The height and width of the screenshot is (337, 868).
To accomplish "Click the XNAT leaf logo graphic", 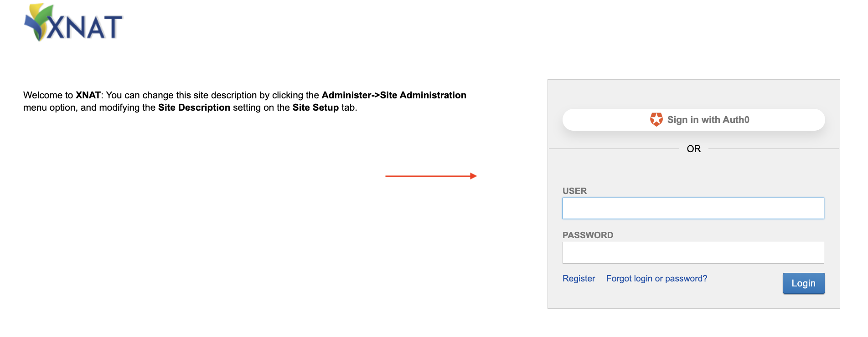I will point(36,20).
